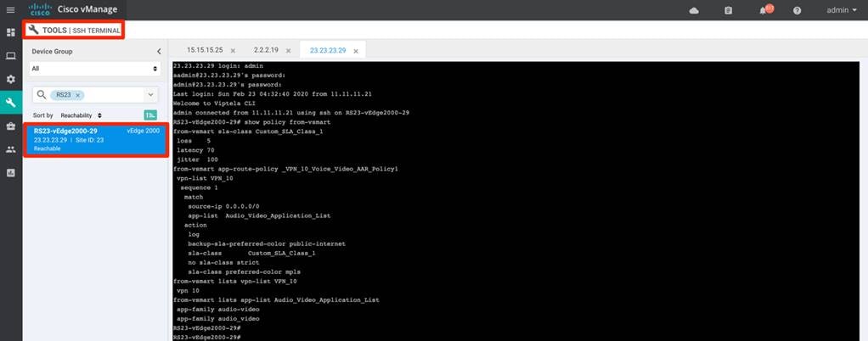The width and height of the screenshot is (868, 341).
Task: Open the Configuration gear sidebar icon
Action: [10, 79]
